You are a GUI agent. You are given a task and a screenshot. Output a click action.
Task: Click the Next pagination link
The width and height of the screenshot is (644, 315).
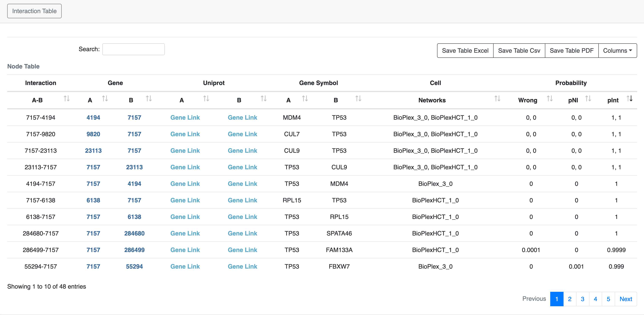(x=626, y=299)
